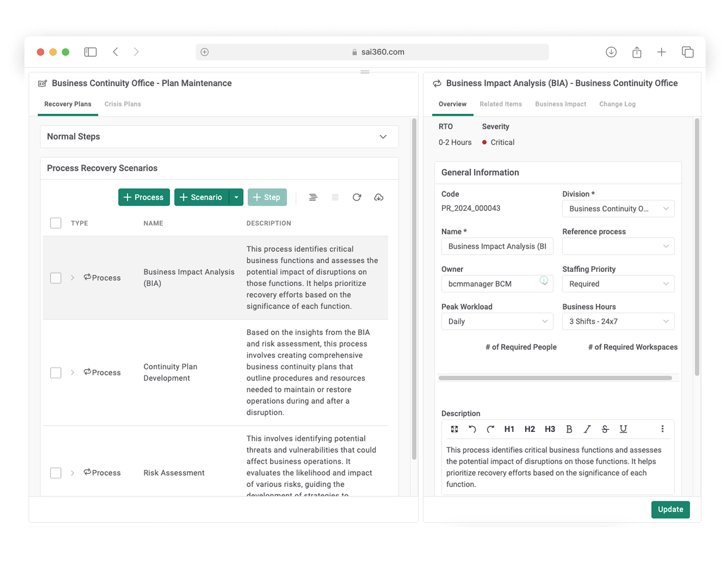Click the edit icon beside Plan Maintenance title
This screenshot has width=728, height=562.
click(43, 83)
